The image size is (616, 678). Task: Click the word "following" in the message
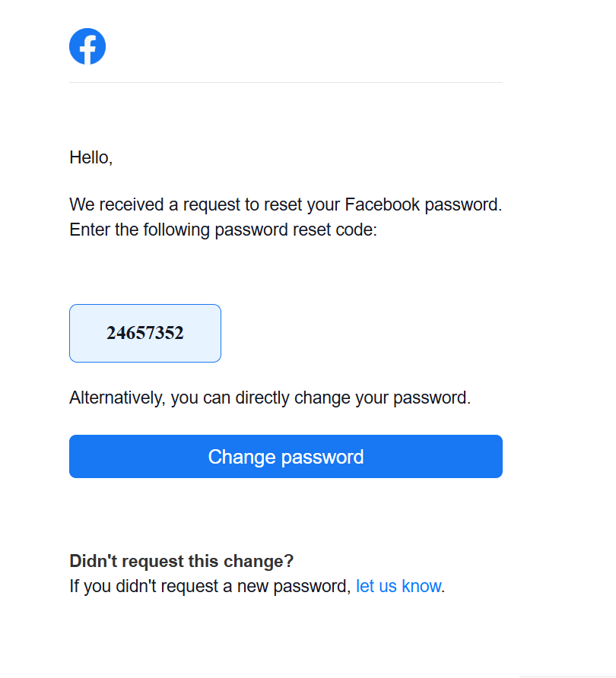(176, 230)
